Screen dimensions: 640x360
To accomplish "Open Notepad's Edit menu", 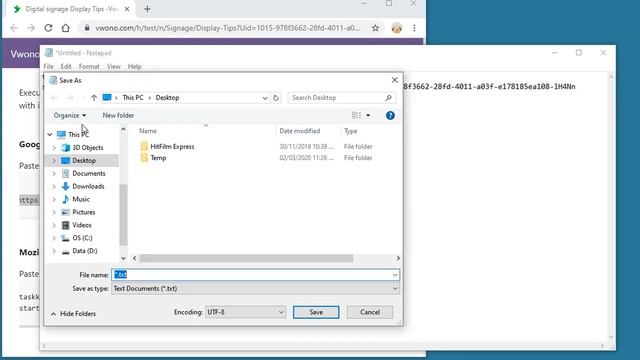I will pos(66,67).
